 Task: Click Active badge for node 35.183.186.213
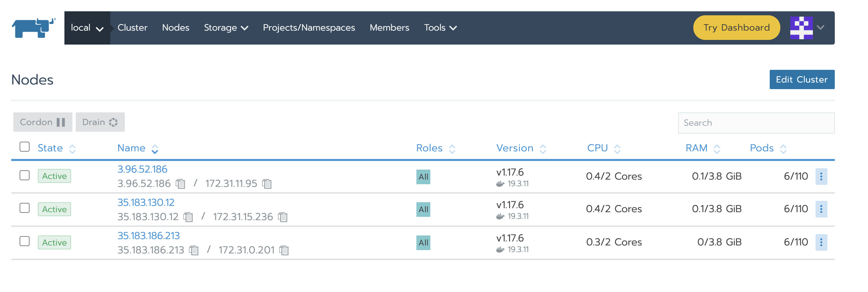[54, 243]
